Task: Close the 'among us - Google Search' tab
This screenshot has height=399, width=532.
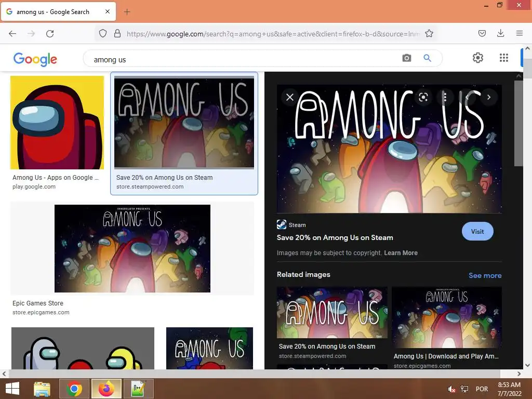Action: (x=108, y=11)
